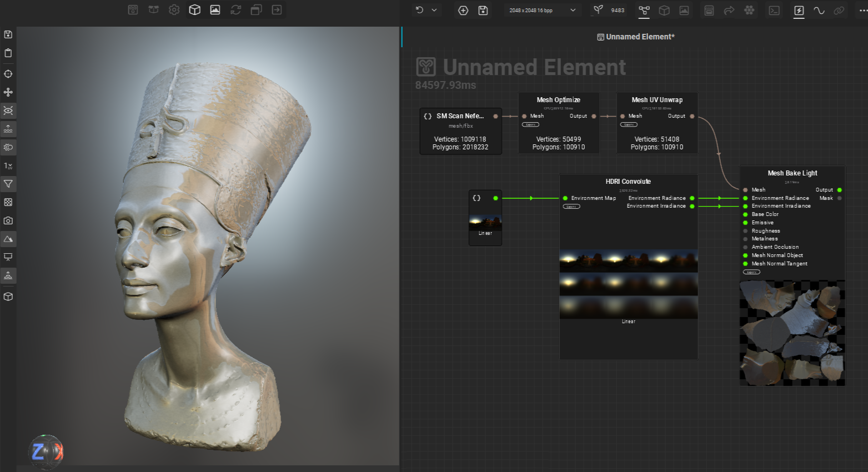
Task: Expand the pill button under Mesh Bake Light inputs
Action: (751, 272)
